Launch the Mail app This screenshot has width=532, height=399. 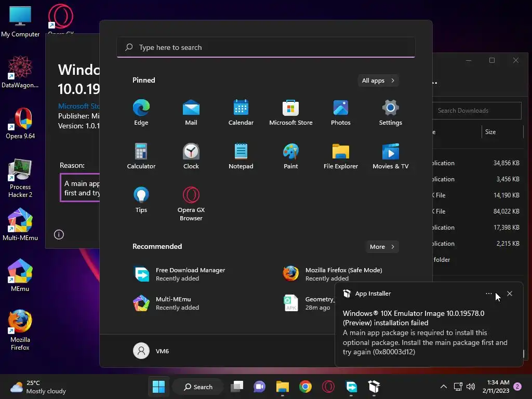point(191,113)
